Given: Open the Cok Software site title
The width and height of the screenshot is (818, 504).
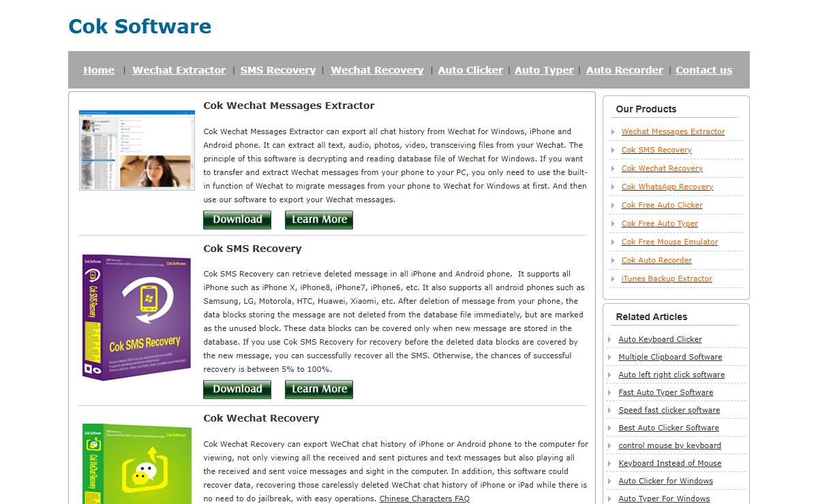Looking at the screenshot, I should 140,27.
